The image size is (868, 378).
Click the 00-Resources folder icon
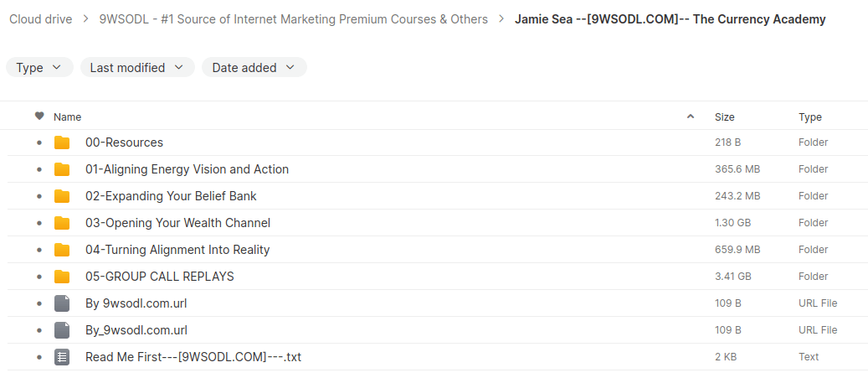[x=62, y=142]
